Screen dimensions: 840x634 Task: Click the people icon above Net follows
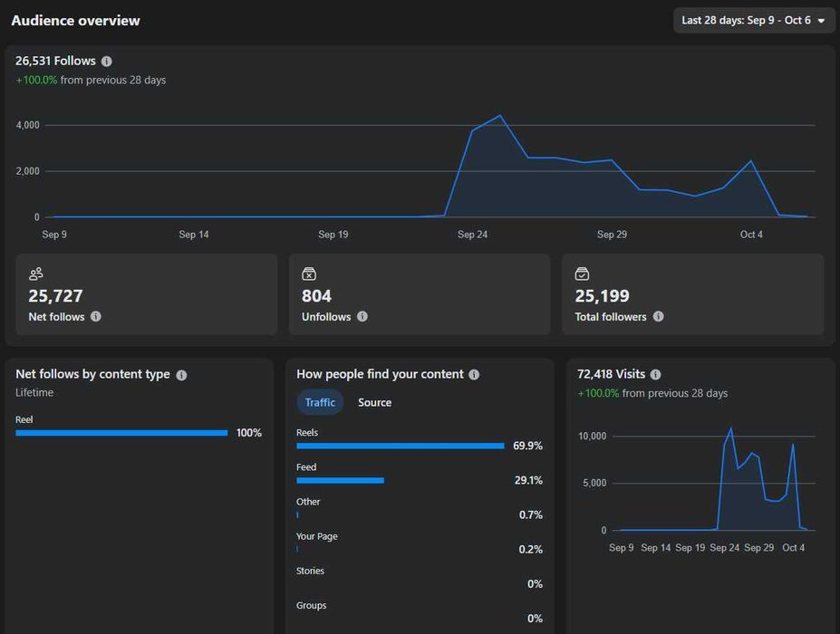click(x=36, y=274)
